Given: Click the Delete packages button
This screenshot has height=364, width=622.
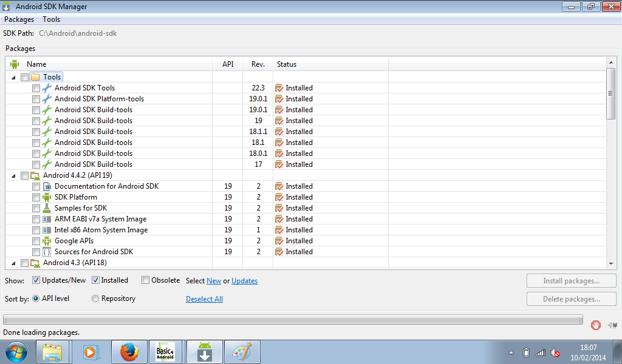Looking at the screenshot, I should point(571,299).
